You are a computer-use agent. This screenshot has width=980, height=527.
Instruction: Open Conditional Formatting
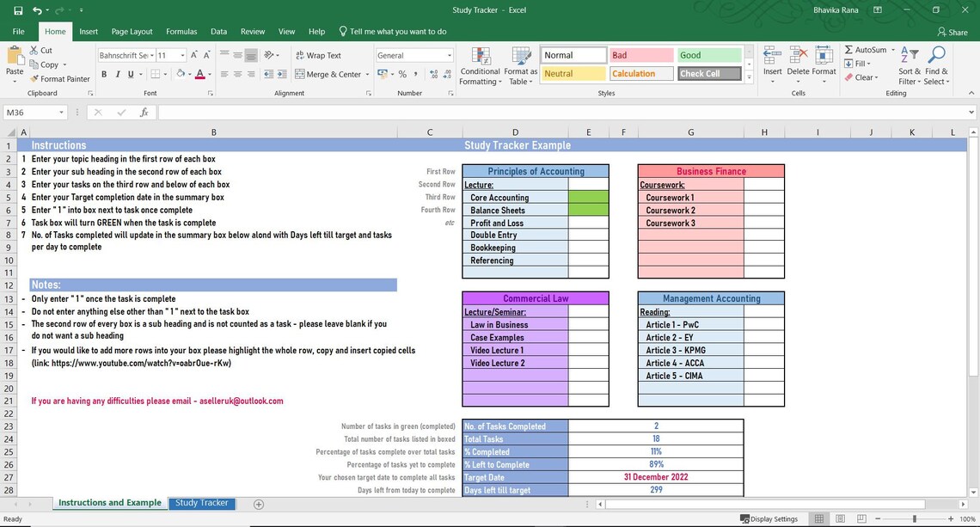click(480, 64)
